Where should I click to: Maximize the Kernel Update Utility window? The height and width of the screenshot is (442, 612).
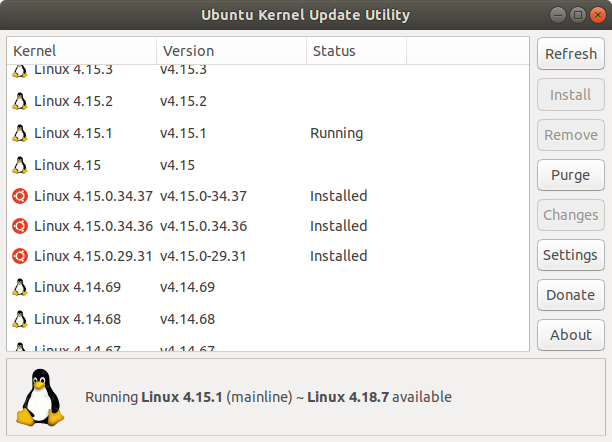tap(578, 15)
